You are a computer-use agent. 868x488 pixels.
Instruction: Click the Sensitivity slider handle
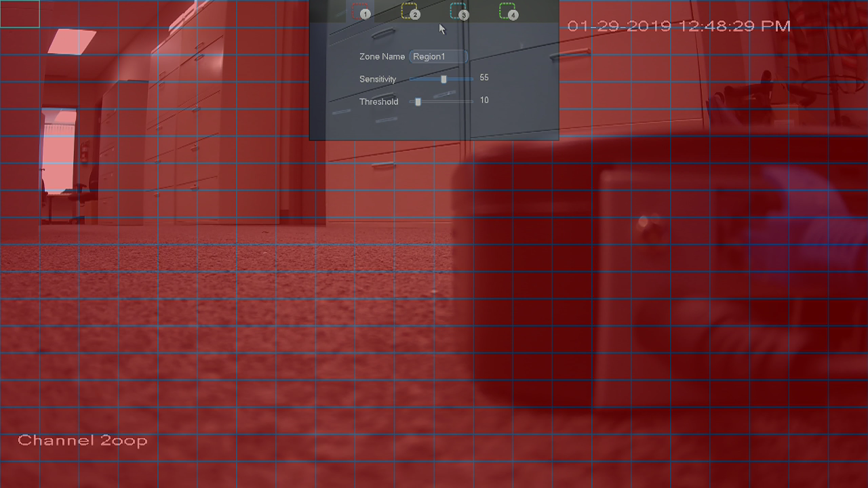coord(444,79)
